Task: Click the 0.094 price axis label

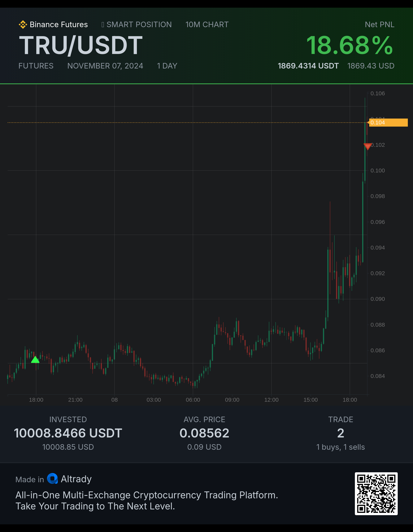Action: 377,247
